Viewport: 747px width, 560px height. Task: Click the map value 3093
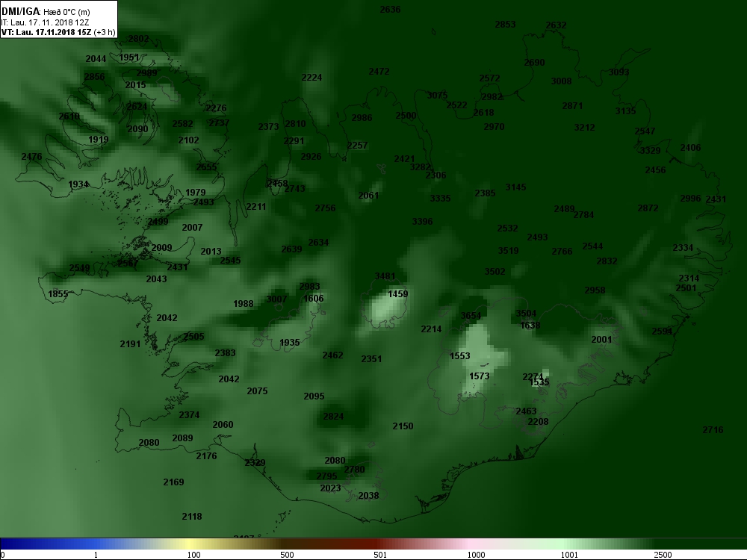point(619,72)
